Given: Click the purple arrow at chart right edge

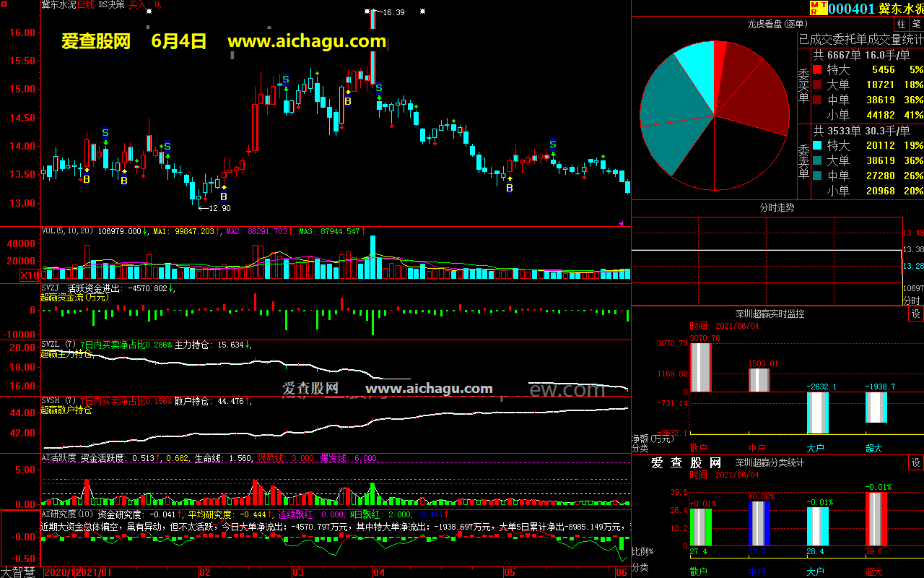Looking at the screenshot, I should point(622,223).
